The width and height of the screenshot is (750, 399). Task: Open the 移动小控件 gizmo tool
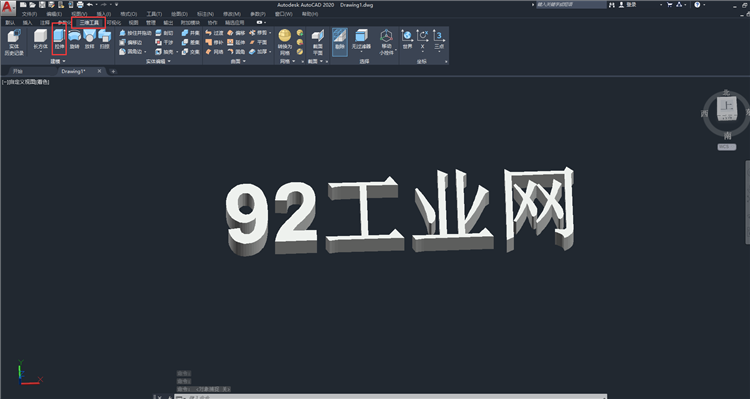386,42
